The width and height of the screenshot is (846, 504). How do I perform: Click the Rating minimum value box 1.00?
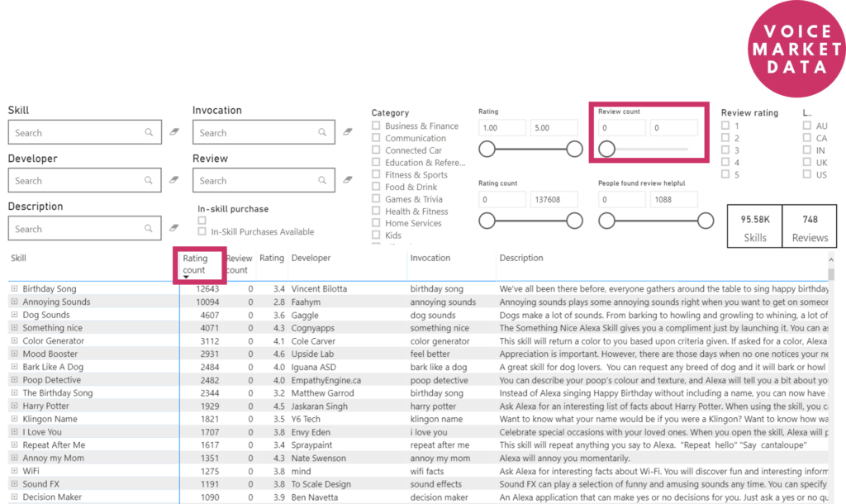[x=501, y=128]
